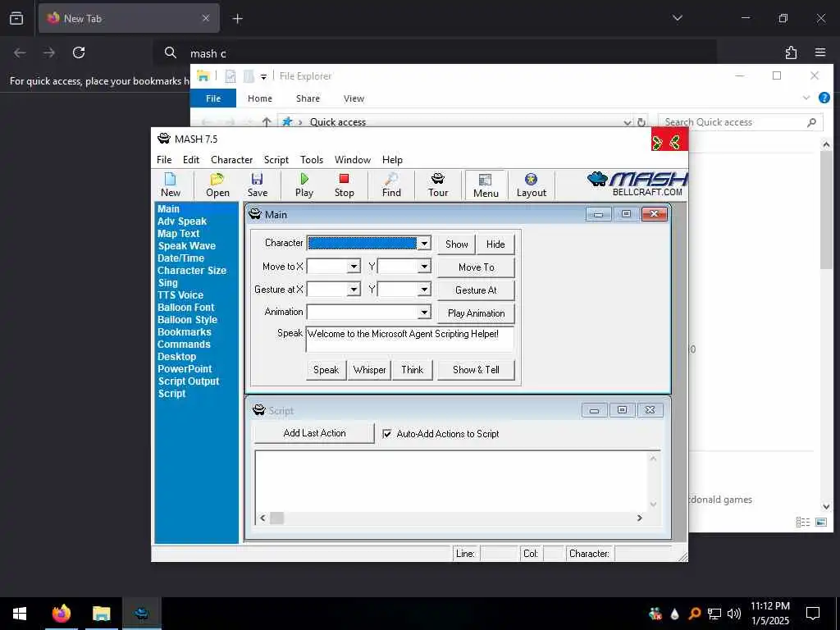Screen dimensions: 840x630
Task: Minimize the Script child window
Action: 594,410
